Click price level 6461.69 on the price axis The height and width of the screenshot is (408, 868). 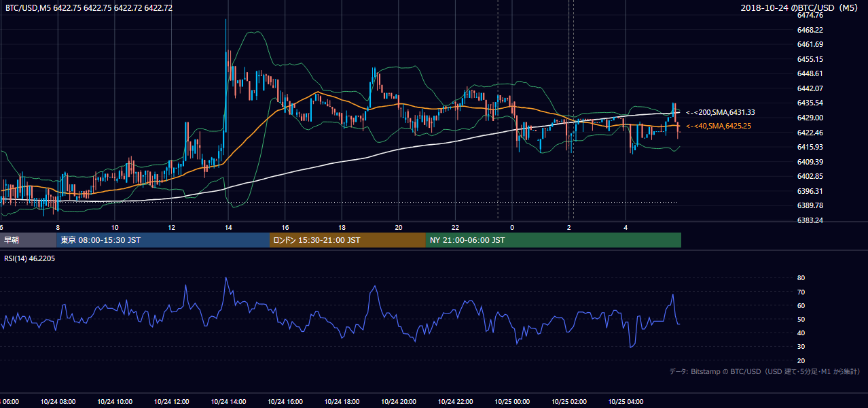click(x=810, y=44)
